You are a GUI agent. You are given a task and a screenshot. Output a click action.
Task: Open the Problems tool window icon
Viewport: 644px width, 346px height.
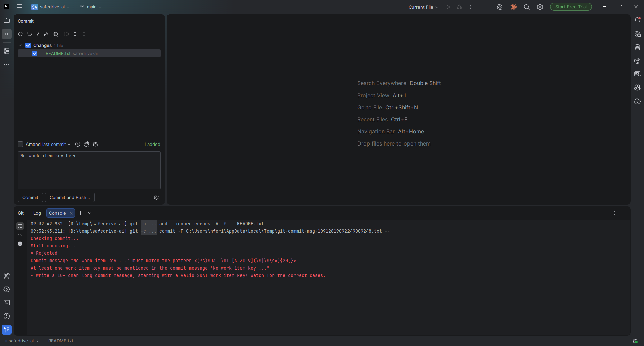click(7, 316)
